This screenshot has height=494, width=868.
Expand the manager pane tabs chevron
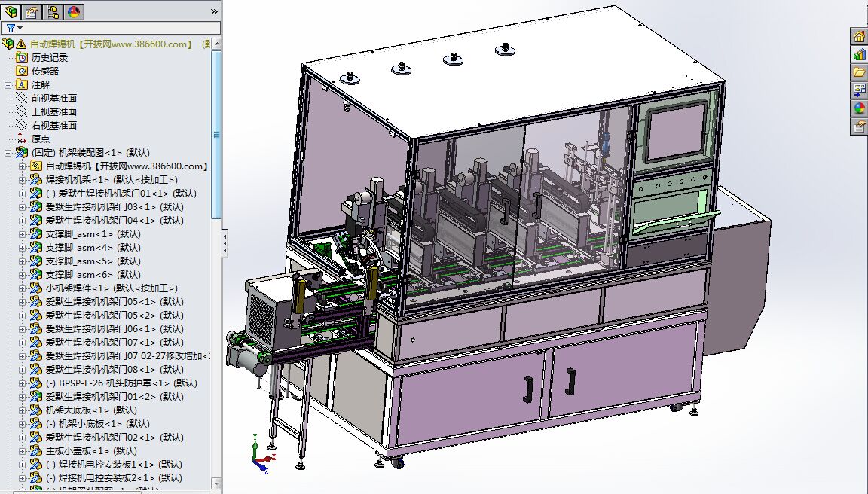(214, 11)
